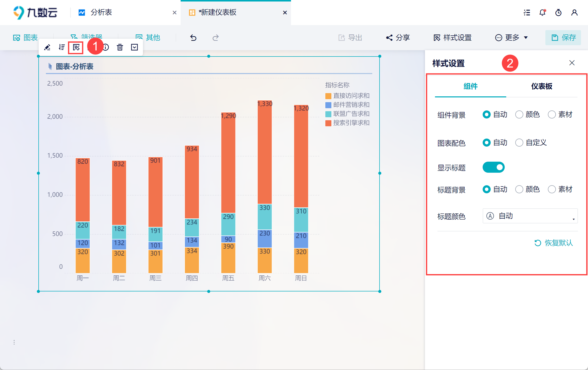Click the user profile icon
The width and height of the screenshot is (588, 370).
click(x=574, y=13)
